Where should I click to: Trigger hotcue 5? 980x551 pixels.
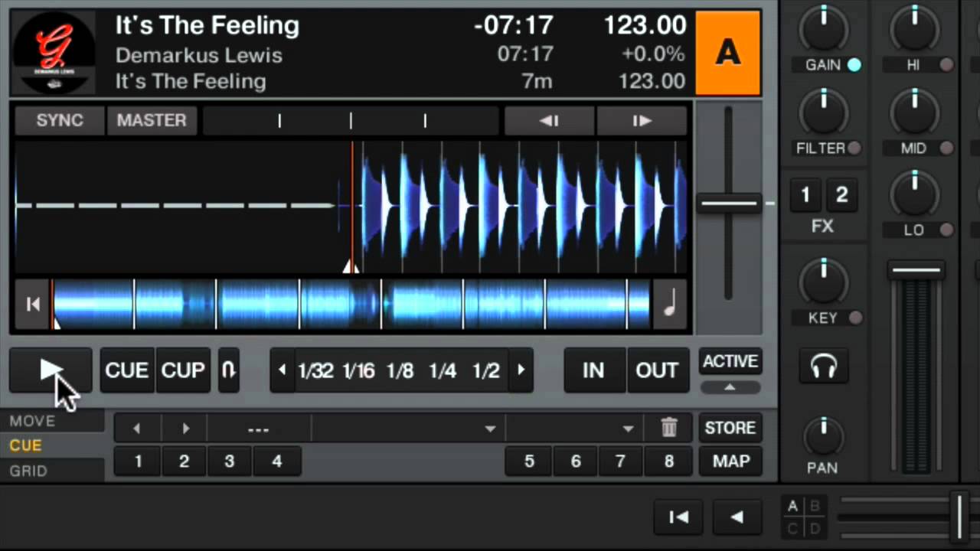(x=529, y=461)
